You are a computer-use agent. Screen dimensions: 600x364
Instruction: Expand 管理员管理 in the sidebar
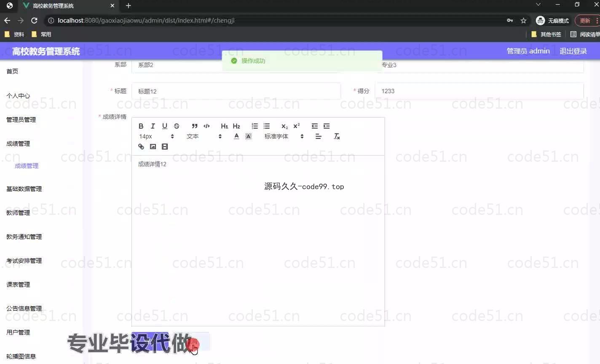(21, 120)
